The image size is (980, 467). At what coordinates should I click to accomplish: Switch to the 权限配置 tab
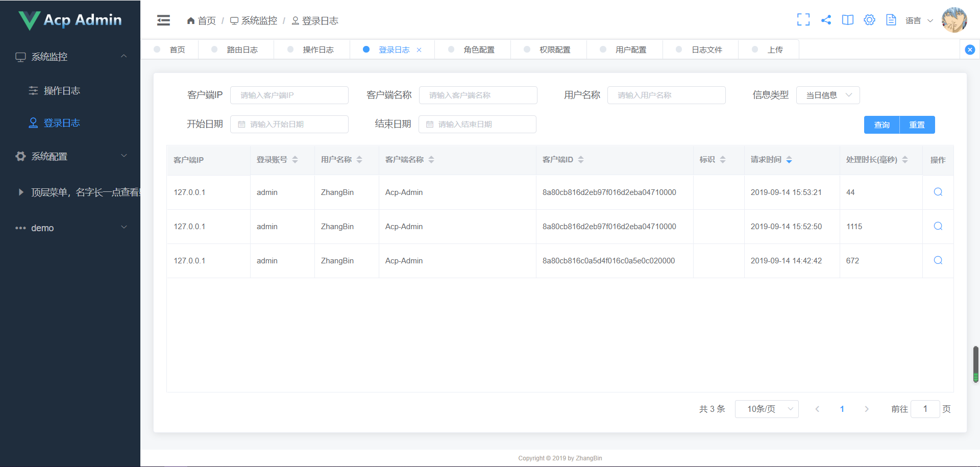549,50
